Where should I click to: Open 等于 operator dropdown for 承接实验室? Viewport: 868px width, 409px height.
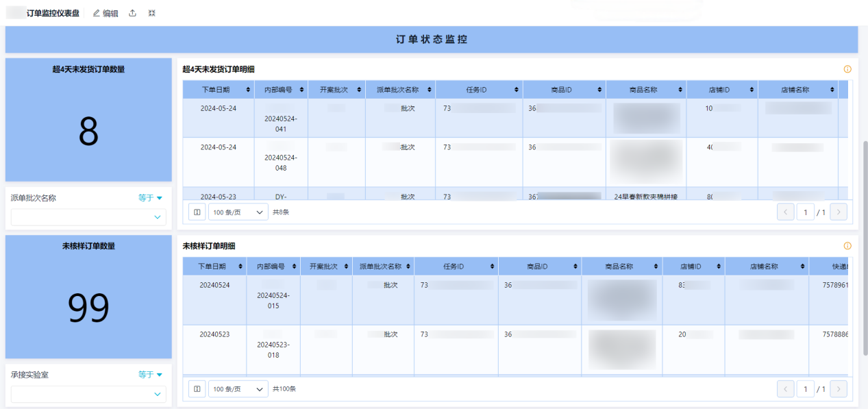click(x=151, y=375)
